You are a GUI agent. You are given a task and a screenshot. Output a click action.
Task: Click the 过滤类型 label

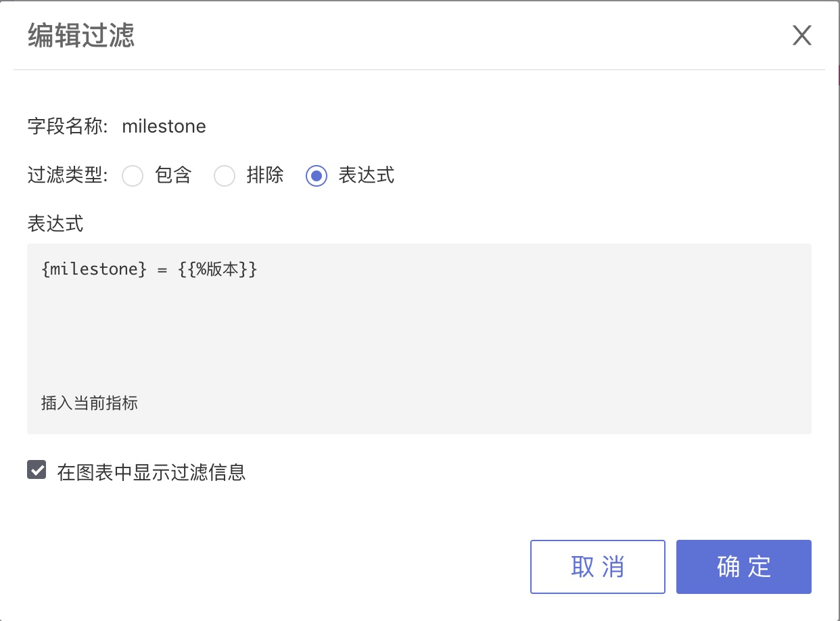(x=68, y=176)
